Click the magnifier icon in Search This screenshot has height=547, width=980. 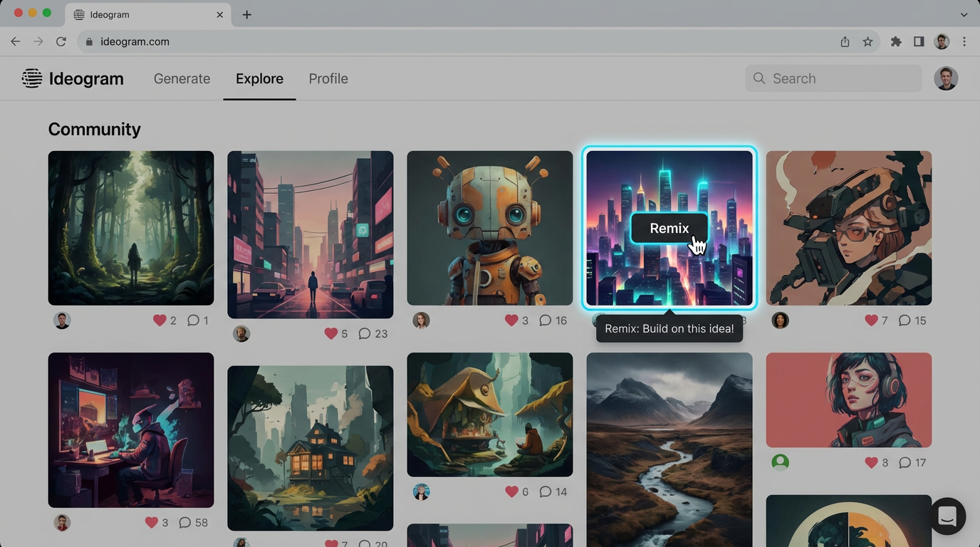click(x=759, y=78)
